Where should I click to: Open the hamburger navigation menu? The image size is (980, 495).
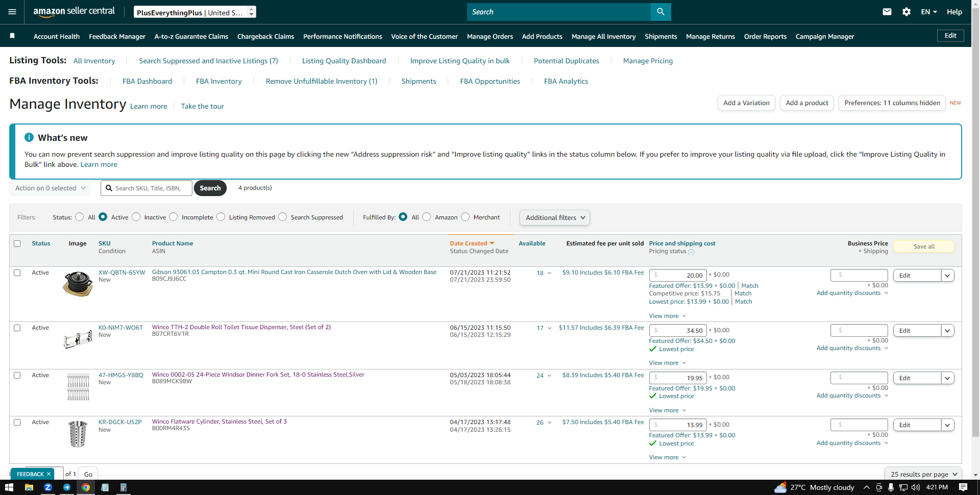coord(12,12)
